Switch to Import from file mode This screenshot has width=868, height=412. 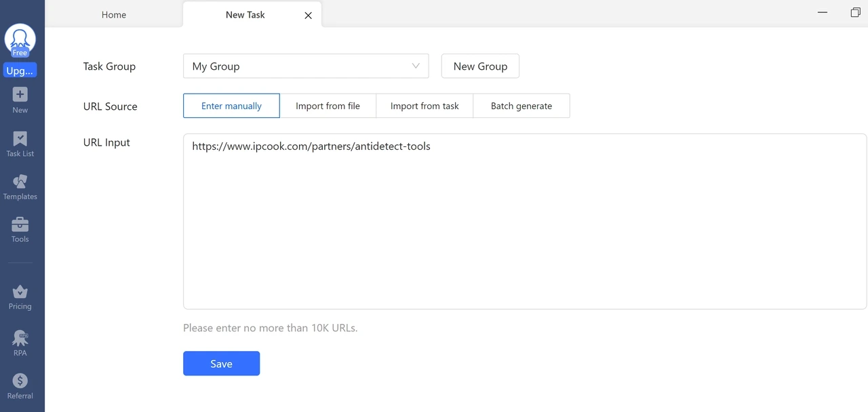click(x=328, y=106)
